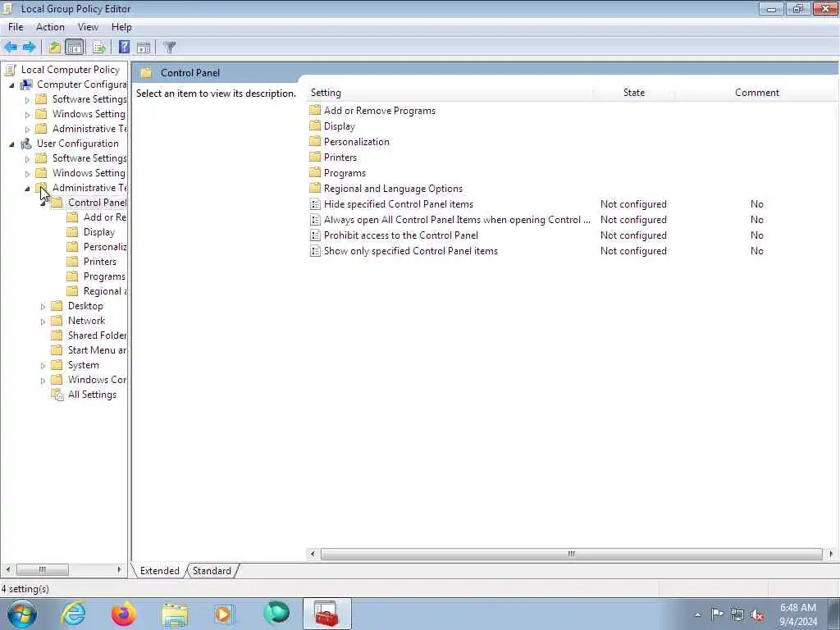Select the Start Menu folder in the tree

tap(97, 349)
